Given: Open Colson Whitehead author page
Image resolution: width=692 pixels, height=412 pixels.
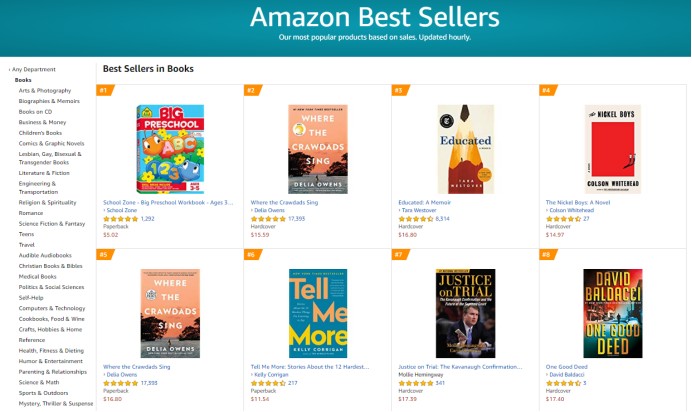Looking at the screenshot, I should 572,210.
